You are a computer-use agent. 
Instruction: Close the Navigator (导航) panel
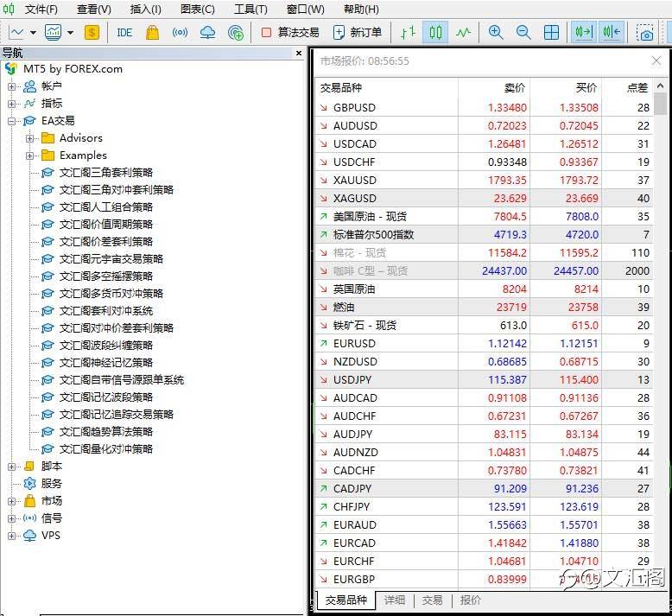tap(299, 53)
